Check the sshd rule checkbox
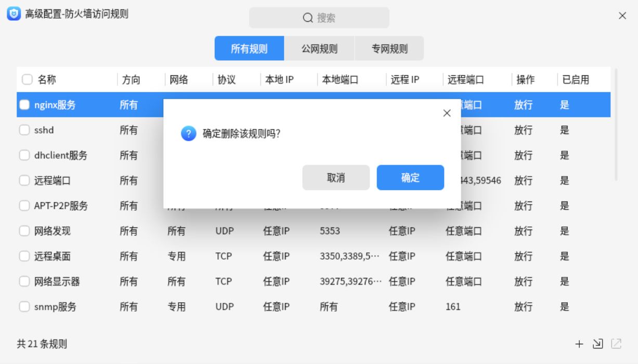638x364 pixels. (x=24, y=130)
